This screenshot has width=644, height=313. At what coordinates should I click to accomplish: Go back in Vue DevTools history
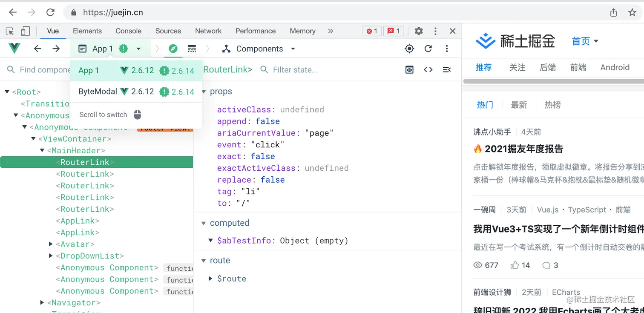coord(37,49)
